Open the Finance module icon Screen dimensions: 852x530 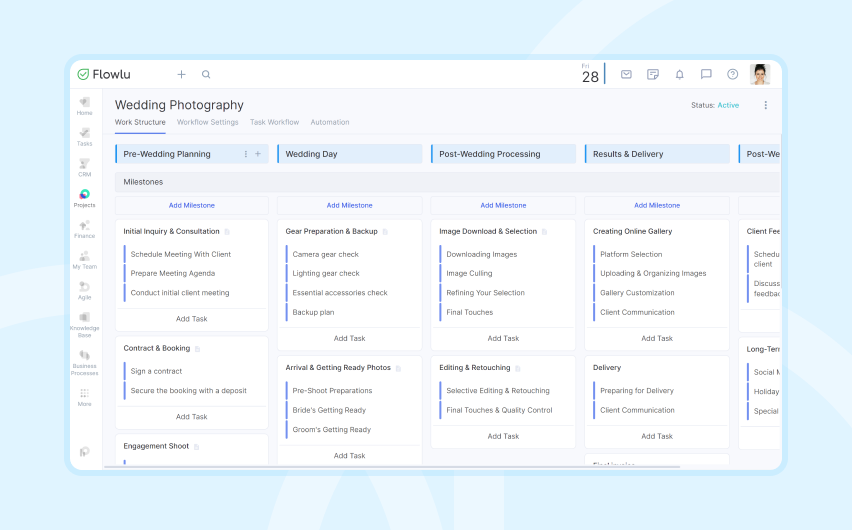(x=84, y=229)
